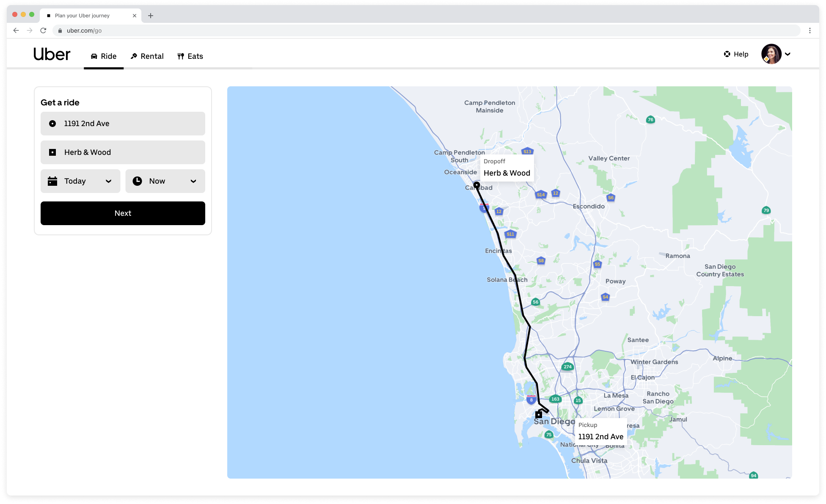Image resolution: width=826 pixels, height=504 pixels.
Task: Click the Get a ride heading
Action: 60,102
